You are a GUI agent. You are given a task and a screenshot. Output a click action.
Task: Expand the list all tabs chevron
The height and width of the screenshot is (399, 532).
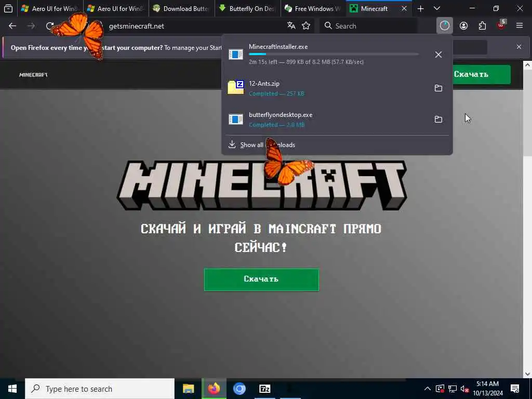(437, 8)
